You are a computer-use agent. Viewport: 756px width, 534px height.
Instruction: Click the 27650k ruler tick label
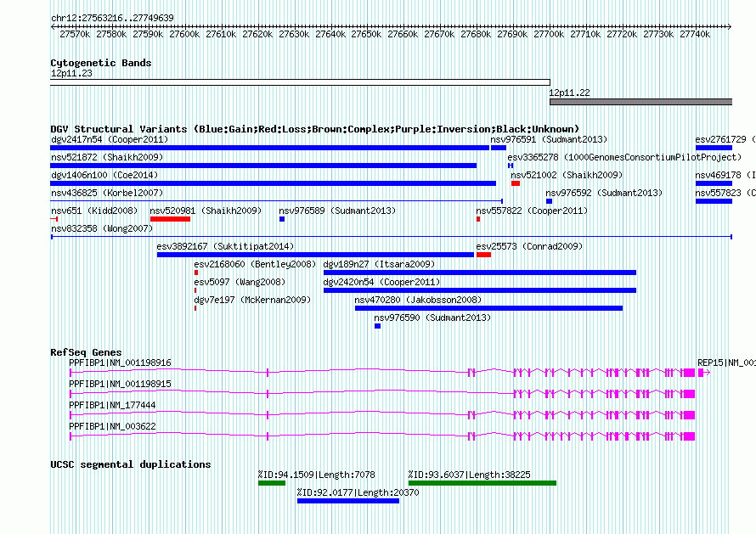pos(366,34)
